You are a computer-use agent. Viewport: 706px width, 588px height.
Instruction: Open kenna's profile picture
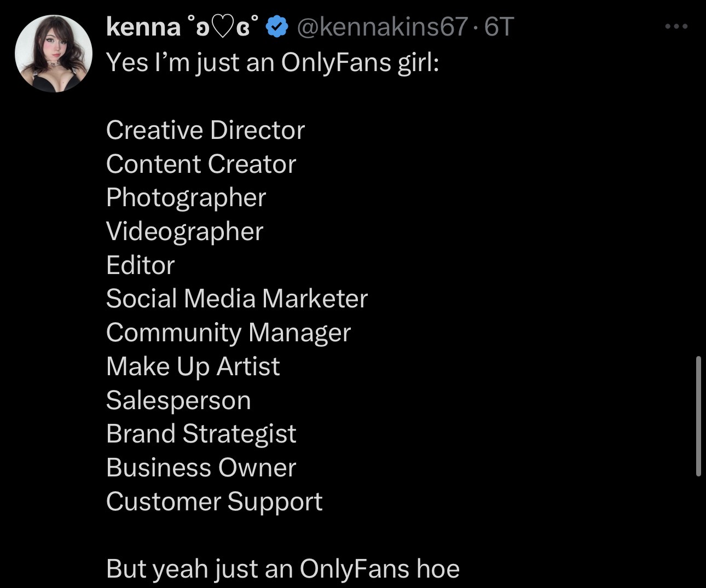pos(54,54)
